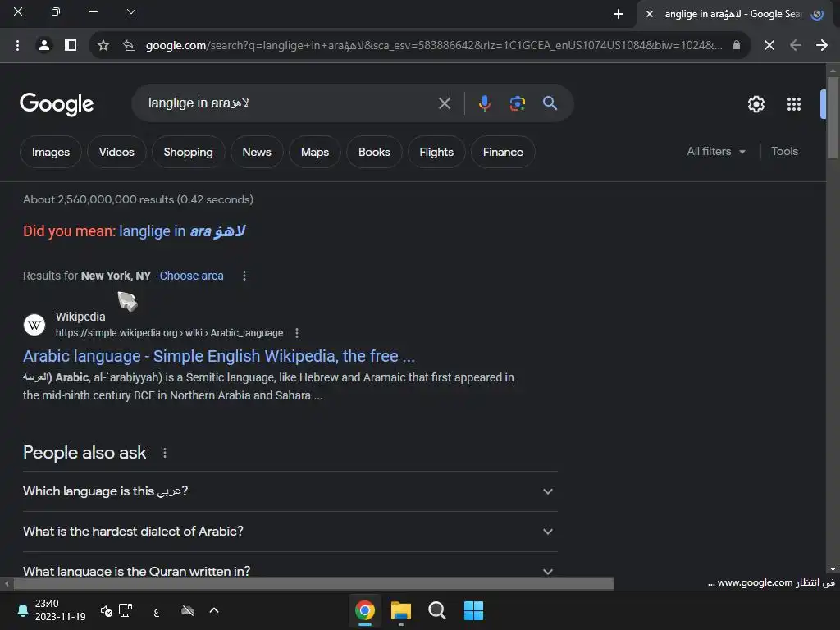Open options for the Wikipedia result

point(297,333)
